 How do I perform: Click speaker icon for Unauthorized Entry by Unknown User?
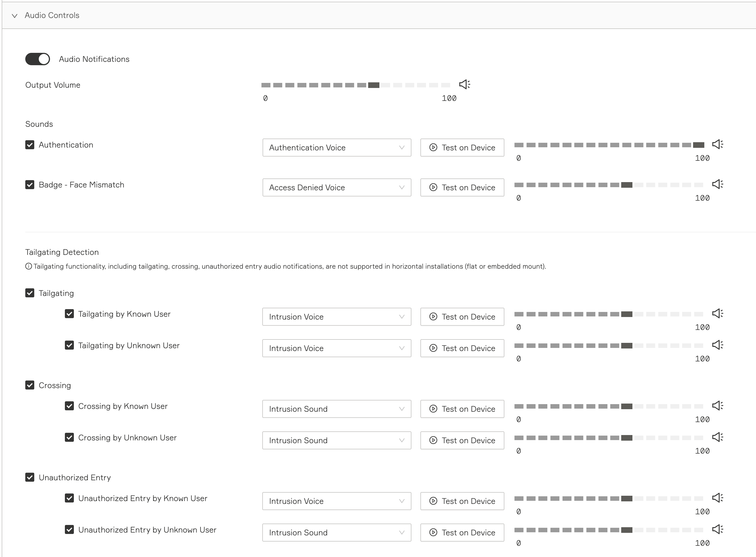pyautogui.click(x=717, y=529)
